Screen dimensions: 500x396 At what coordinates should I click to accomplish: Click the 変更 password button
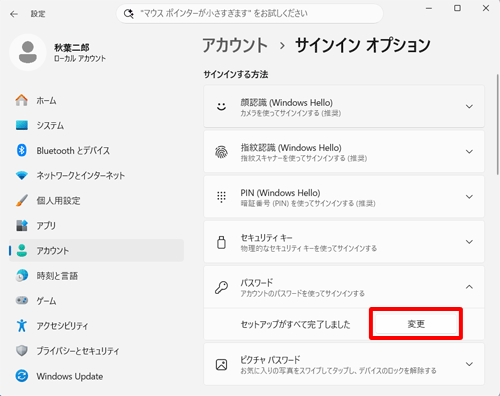416,324
